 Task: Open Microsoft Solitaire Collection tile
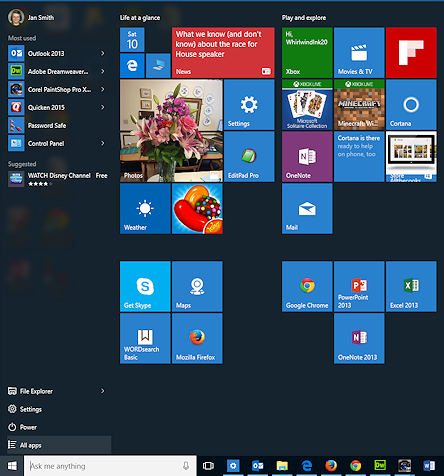tap(307, 105)
